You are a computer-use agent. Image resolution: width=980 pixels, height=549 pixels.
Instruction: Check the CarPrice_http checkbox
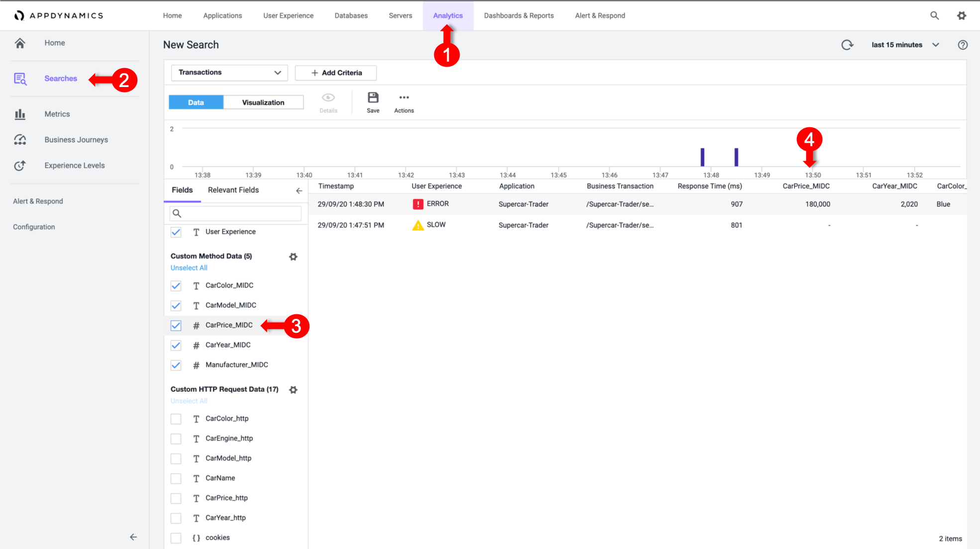click(x=176, y=498)
